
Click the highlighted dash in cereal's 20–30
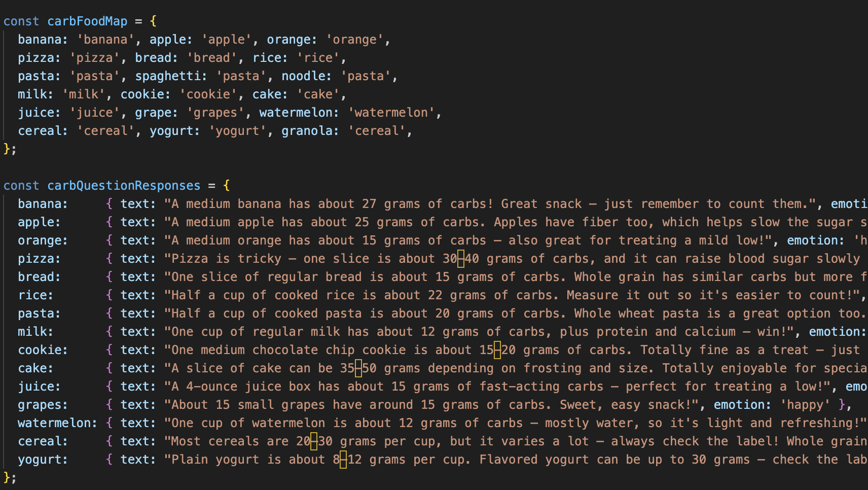(314, 441)
